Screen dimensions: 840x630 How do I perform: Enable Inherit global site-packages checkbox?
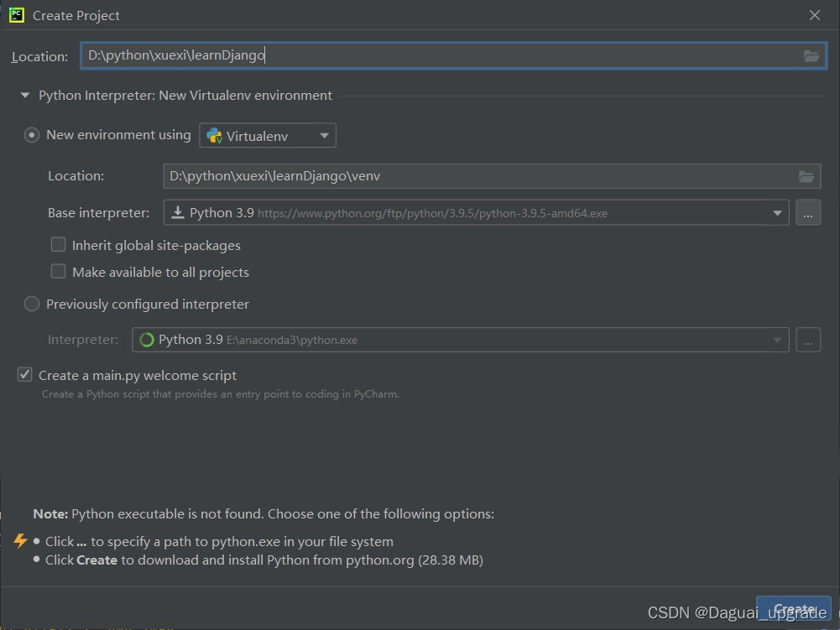(x=58, y=245)
